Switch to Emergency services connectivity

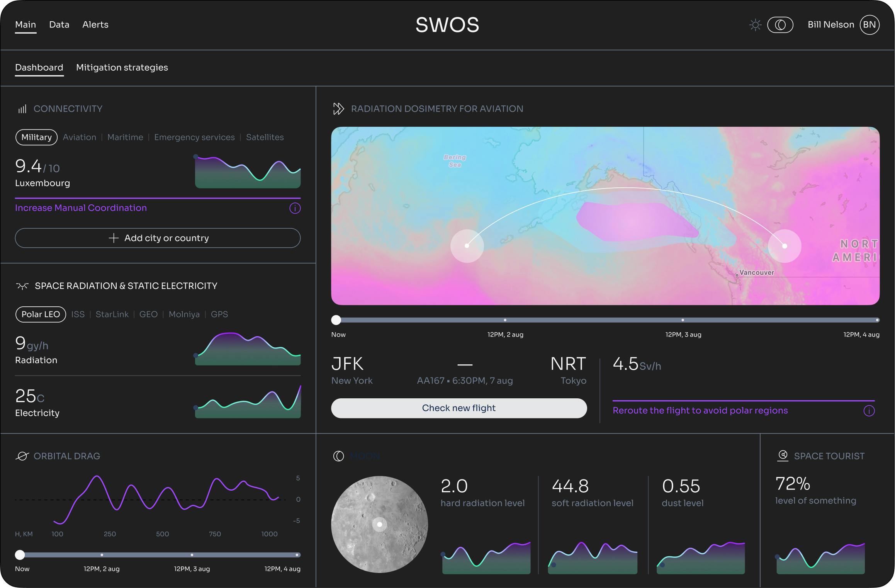[194, 138]
